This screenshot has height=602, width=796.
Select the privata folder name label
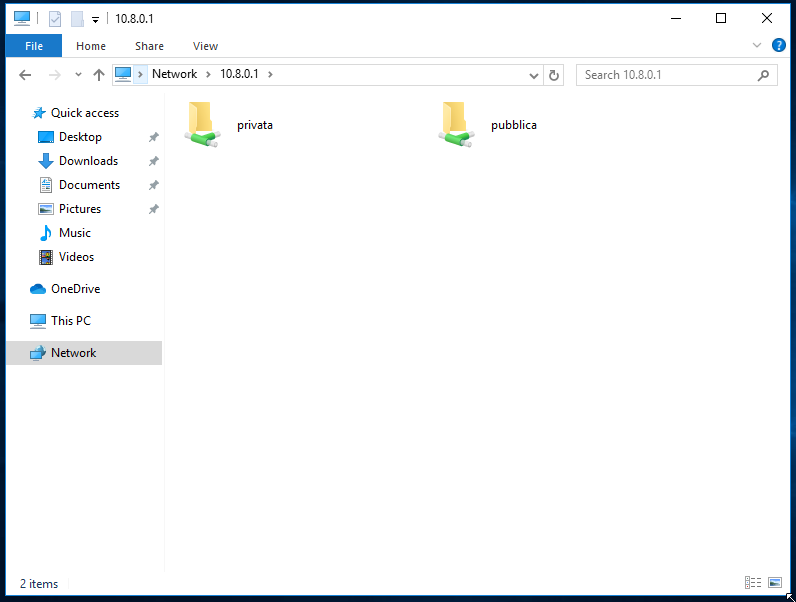click(x=255, y=125)
